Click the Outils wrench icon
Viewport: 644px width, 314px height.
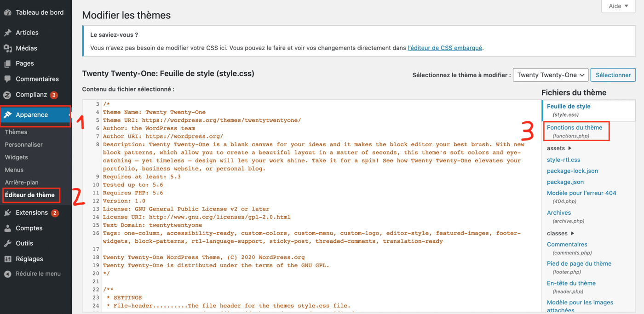tap(8, 244)
